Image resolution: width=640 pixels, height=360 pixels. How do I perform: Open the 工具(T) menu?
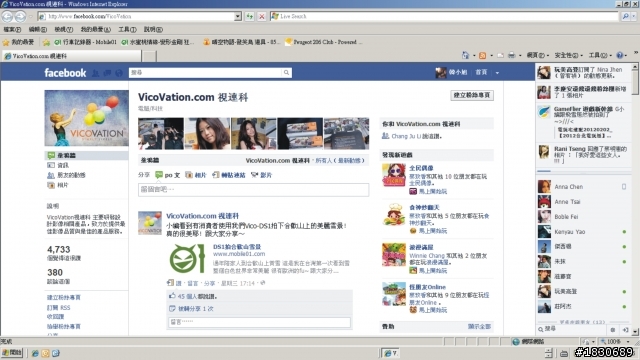(127, 29)
